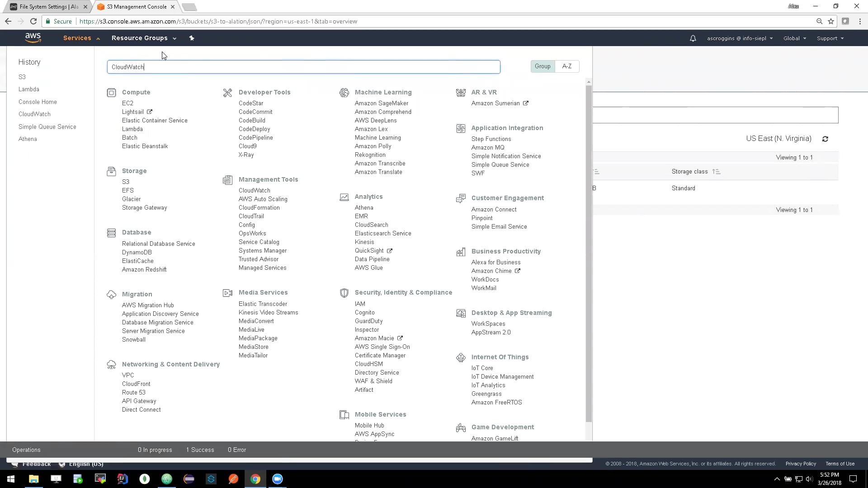Click the browser reload page icon
Viewport: 868px width, 488px height.
33,21
